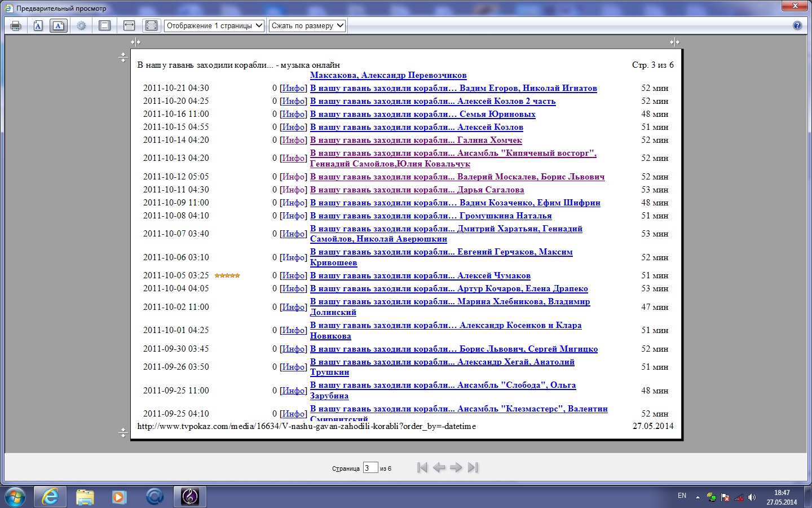
Task: Open the 'Отображение 1 страницы' dropdown
Action: point(214,25)
